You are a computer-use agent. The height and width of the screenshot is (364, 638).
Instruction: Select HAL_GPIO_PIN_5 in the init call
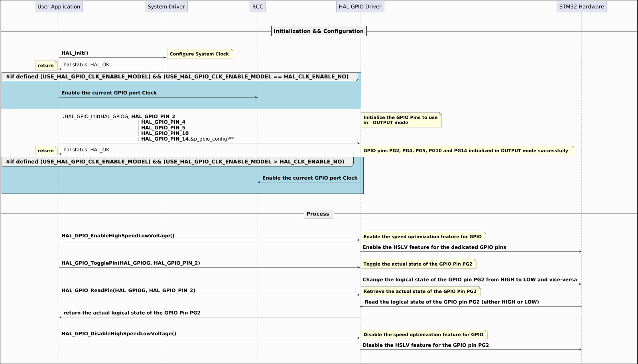click(163, 128)
